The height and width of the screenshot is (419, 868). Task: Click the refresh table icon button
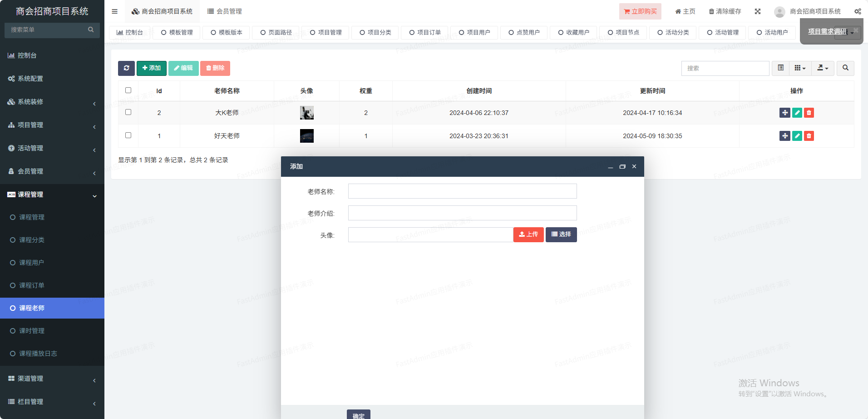126,68
